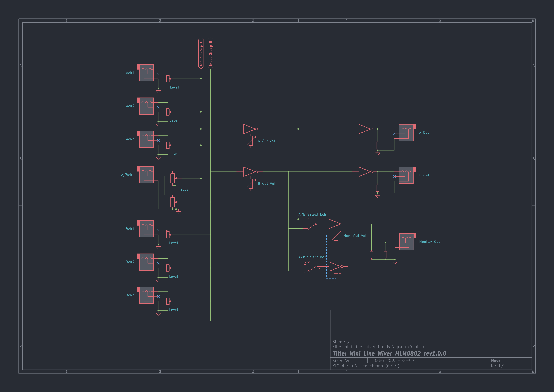Click the Monitor Out jack symbol

pos(407,242)
